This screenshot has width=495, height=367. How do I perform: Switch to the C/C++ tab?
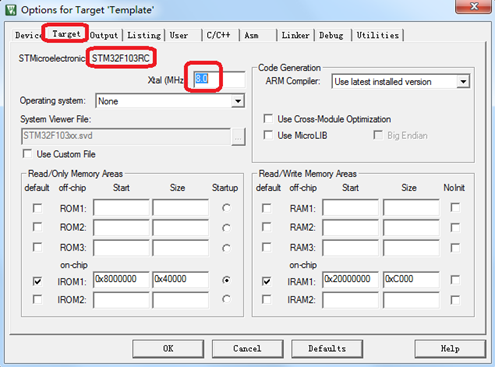218,35
